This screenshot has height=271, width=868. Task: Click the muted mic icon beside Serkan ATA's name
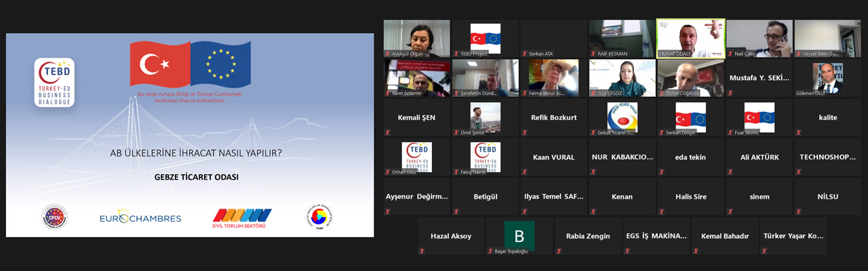coord(524,54)
